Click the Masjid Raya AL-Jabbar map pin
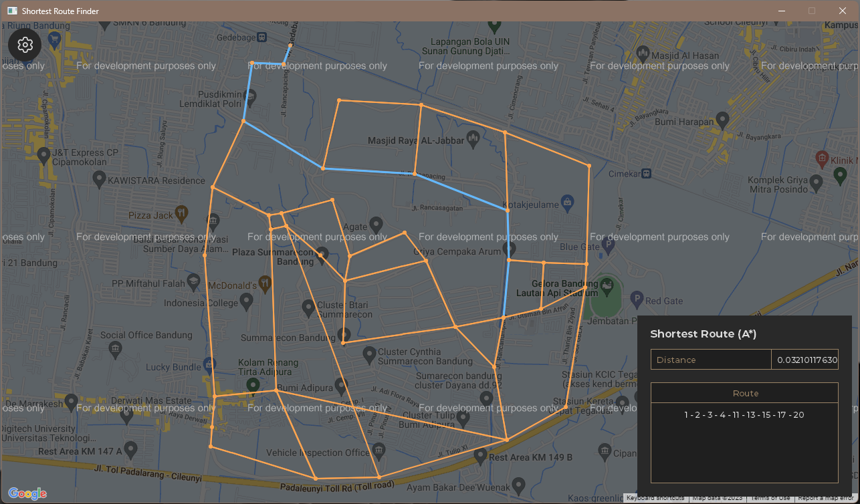 473,138
